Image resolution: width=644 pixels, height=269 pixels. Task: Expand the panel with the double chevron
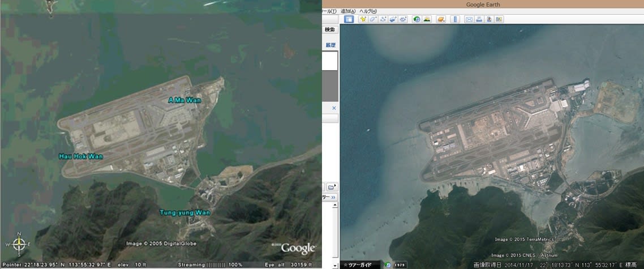coord(333,198)
